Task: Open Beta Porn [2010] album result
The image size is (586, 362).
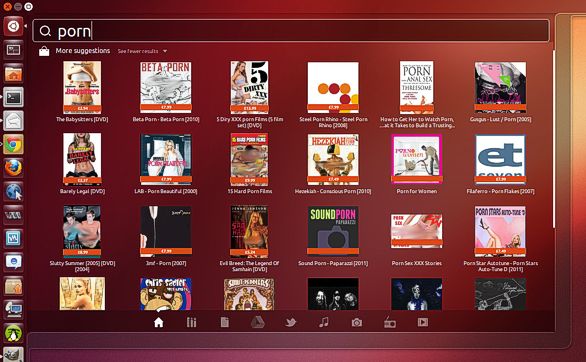Action: 166,92
